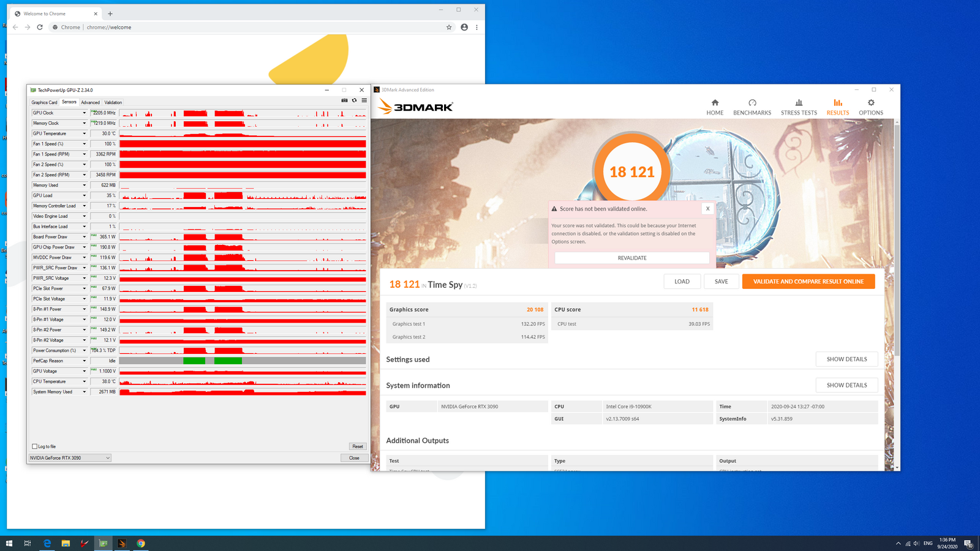Screen dimensions: 980x551
Task: Close the Welcome to Chrome tab
Action: [96, 13]
